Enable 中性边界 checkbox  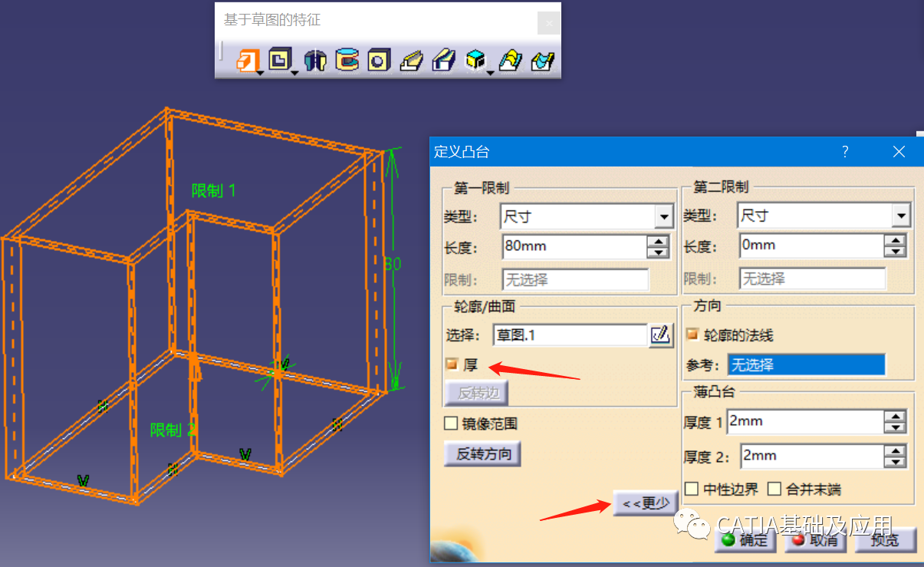tap(692, 489)
